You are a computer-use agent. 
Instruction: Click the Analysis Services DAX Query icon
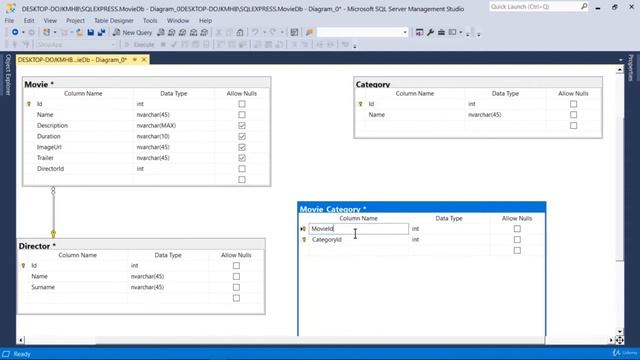pos(204,32)
